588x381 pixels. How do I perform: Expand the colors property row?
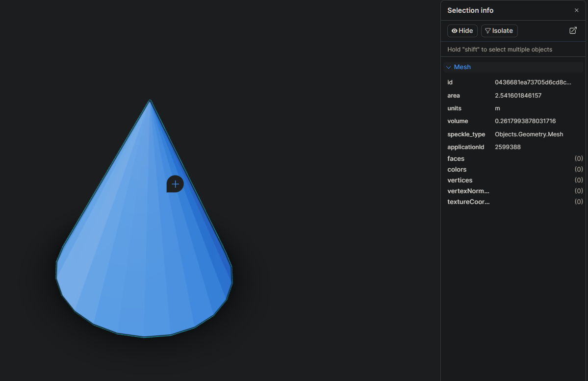pos(457,169)
